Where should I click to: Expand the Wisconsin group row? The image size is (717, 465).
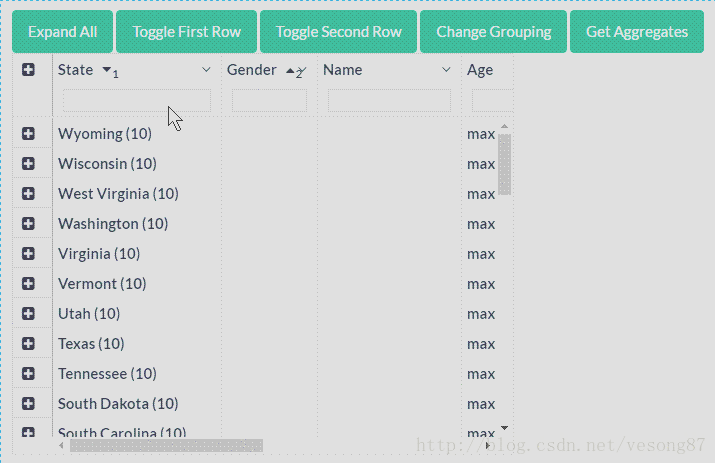click(28, 164)
